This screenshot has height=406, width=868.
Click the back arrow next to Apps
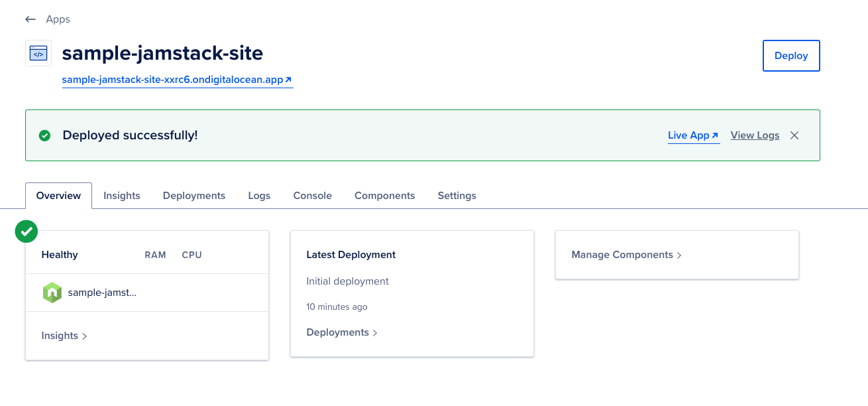click(30, 19)
